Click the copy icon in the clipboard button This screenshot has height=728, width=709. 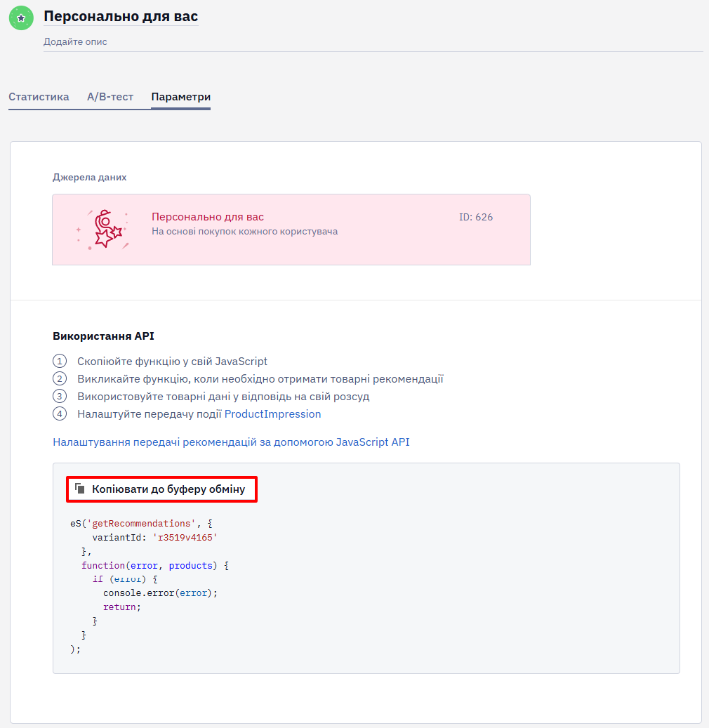click(80, 489)
